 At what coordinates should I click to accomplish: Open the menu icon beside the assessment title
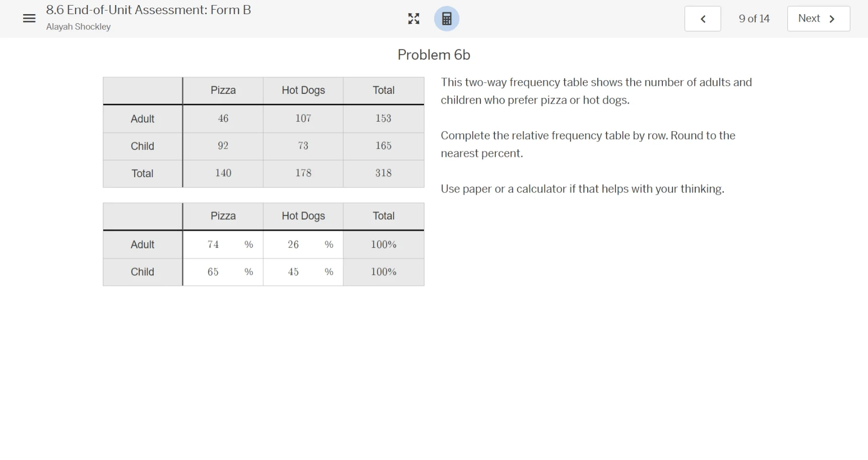(x=29, y=18)
